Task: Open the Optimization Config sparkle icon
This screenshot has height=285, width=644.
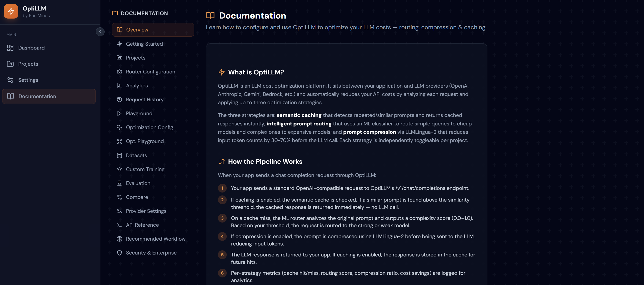Action: (119, 127)
